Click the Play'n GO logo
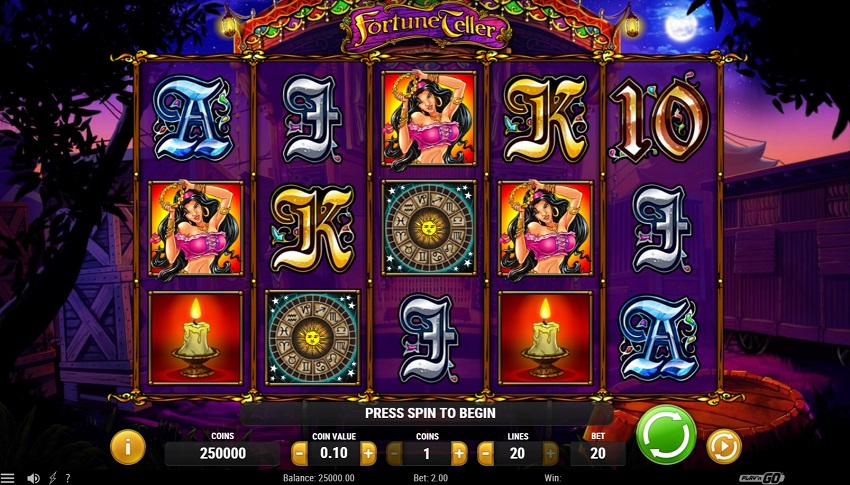This screenshot has height=485, width=850. (761, 478)
